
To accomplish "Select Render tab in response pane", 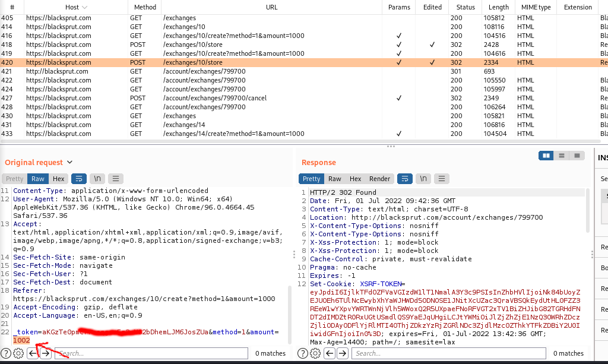I will tap(379, 179).
